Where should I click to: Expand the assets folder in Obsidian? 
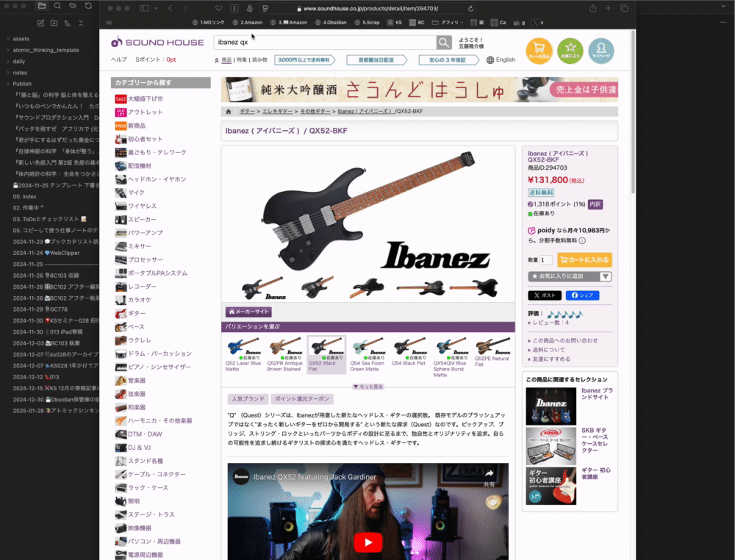(8, 39)
